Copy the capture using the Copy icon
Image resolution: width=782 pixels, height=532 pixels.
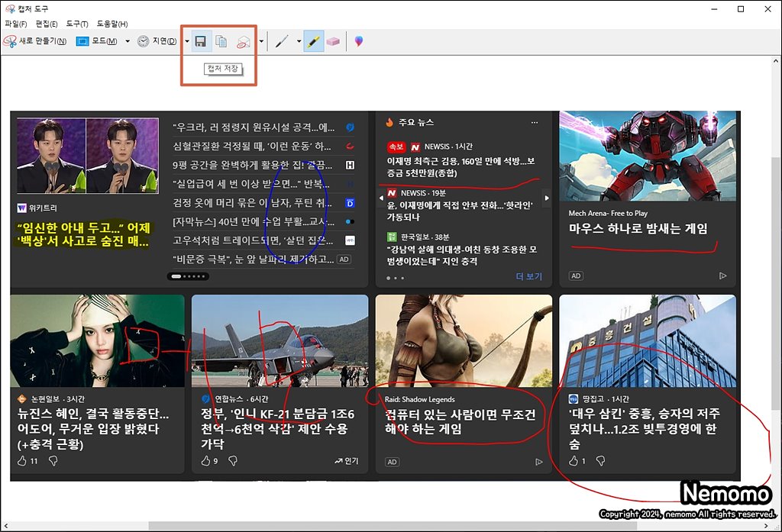221,41
